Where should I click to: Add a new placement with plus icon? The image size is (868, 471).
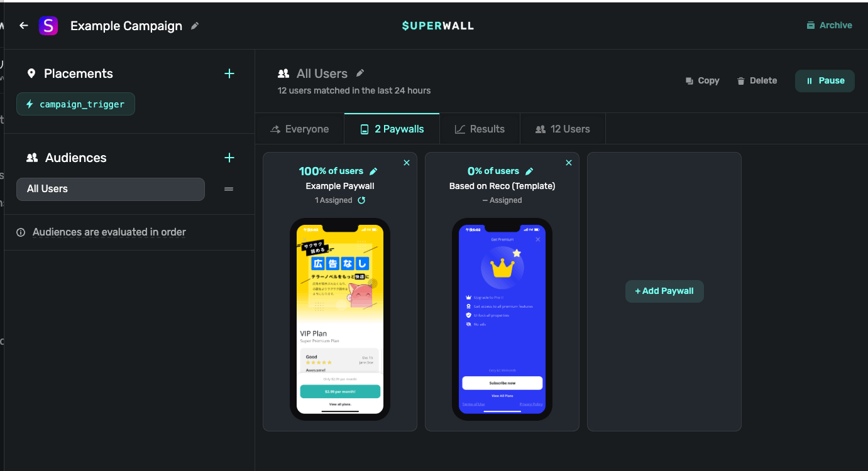pyautogui.click(x=229, y=73)
